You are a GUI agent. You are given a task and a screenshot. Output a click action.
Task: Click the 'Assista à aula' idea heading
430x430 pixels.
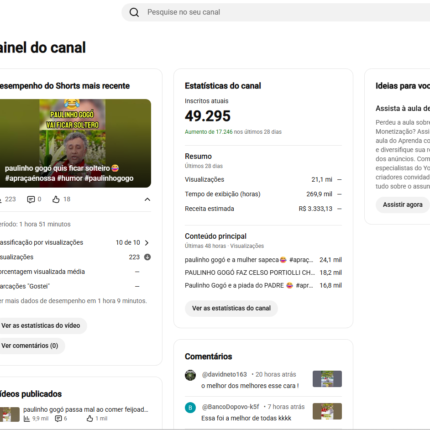point(403,108)
